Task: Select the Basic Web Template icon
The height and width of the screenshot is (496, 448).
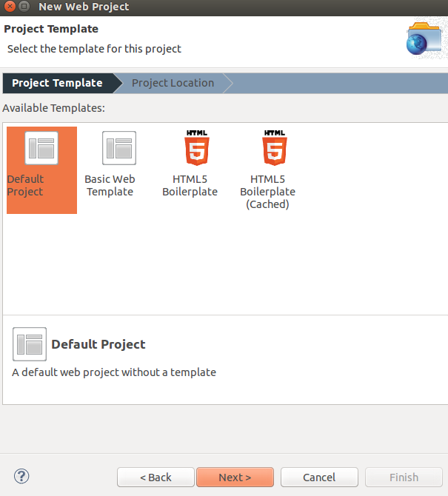Action: (x=119, y=148)
